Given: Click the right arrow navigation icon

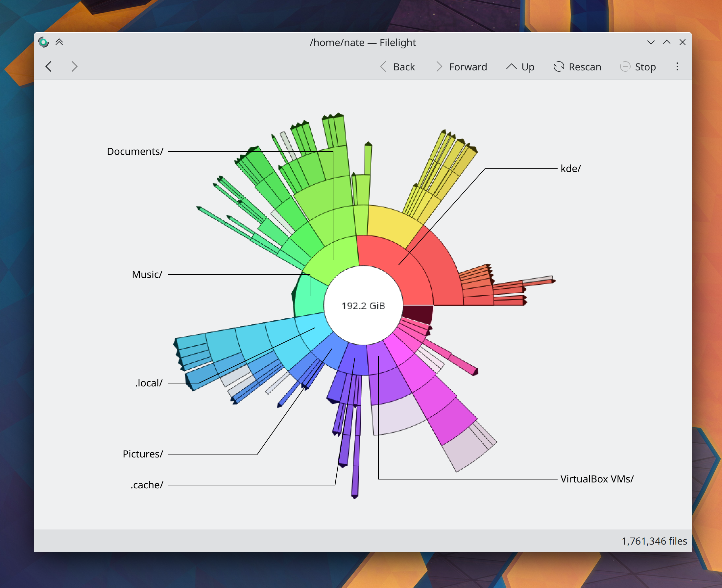Looking at the screenshot, I should (x=75, y=66).
